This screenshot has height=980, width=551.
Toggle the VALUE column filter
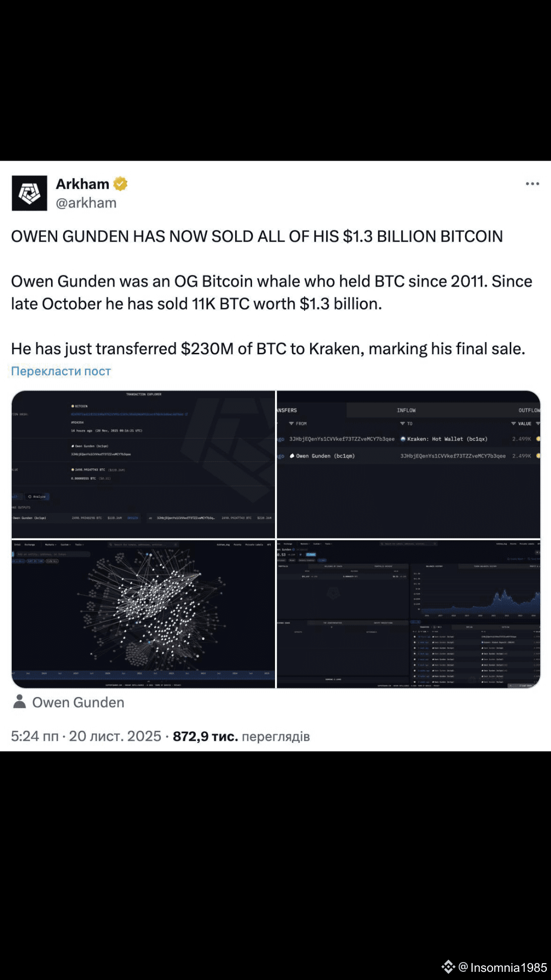point(513,423)
